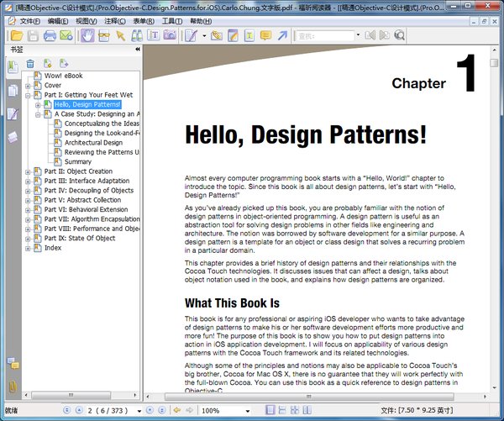Image resolution: width=504 pixels, height=421 pixels.
Task: Switch to facing pages layout
Action: tap(293, 410)
